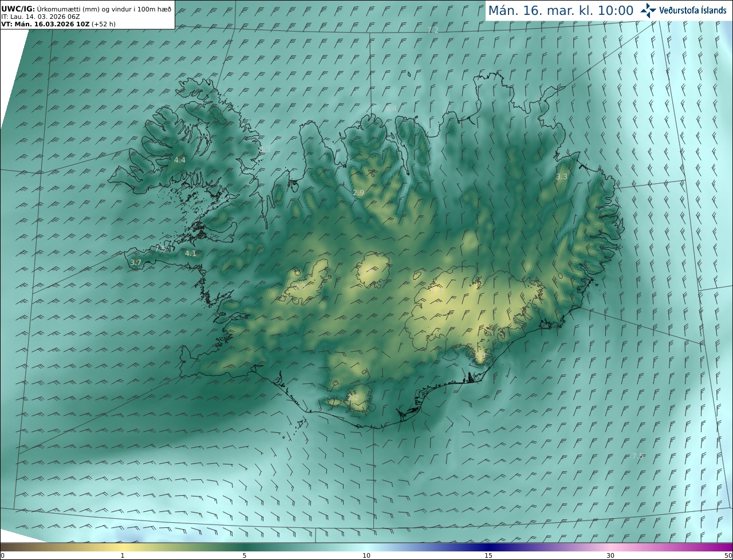This screenshot has height=560, width=733.
Task: Click the 4.4 value over the Westfjords
Action: pyautogui.click(x=180, y=160)
